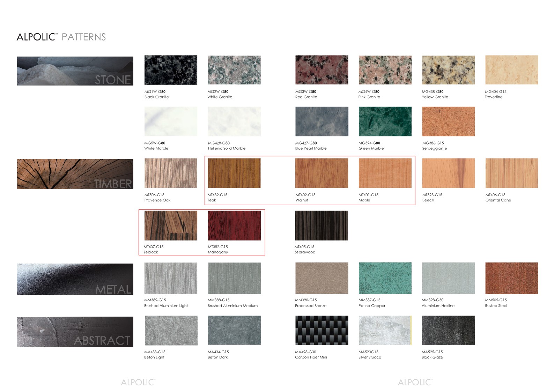Image resolution: width=554 pixels, height=392 pixels.
Task: Click the code text 'MA433-G15'
Action: [155, 352]
